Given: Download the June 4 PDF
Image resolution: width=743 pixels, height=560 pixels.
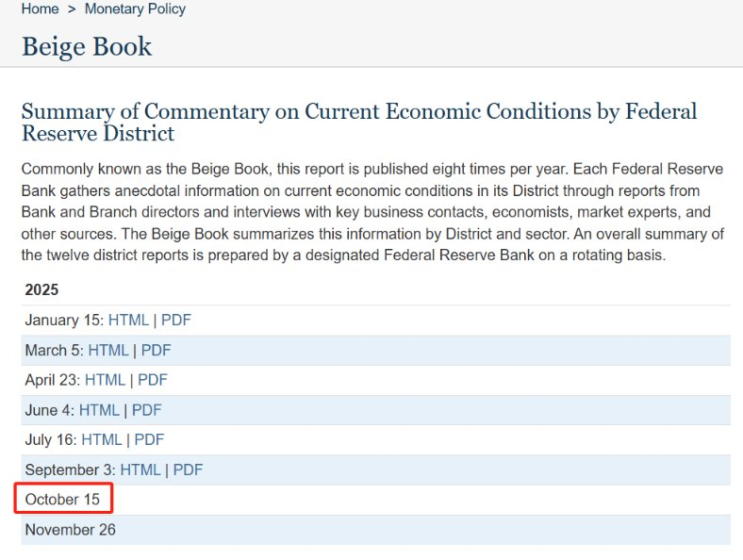Looking at the screenshot, I should pos(147,409).
